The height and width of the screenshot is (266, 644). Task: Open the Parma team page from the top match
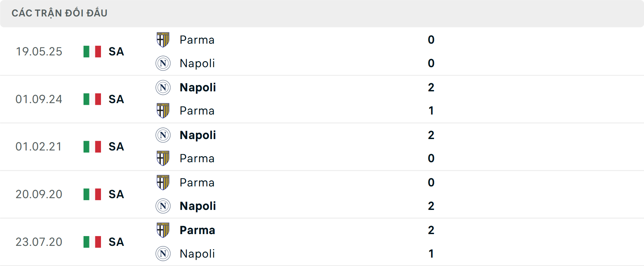tap(197, 40)
